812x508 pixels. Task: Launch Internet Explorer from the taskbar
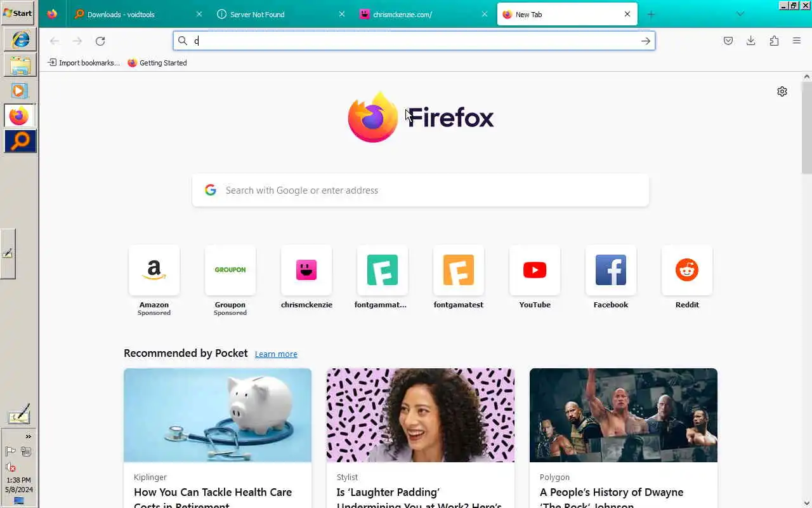point(20,39)
